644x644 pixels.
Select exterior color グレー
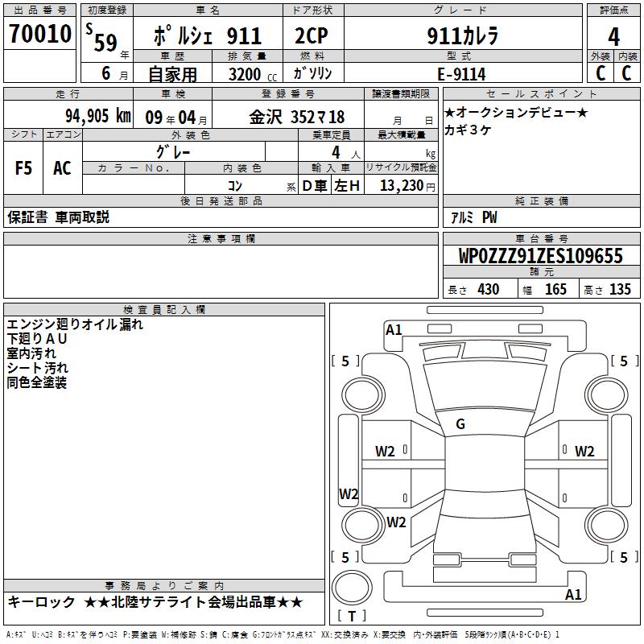(x=173, y=152)
